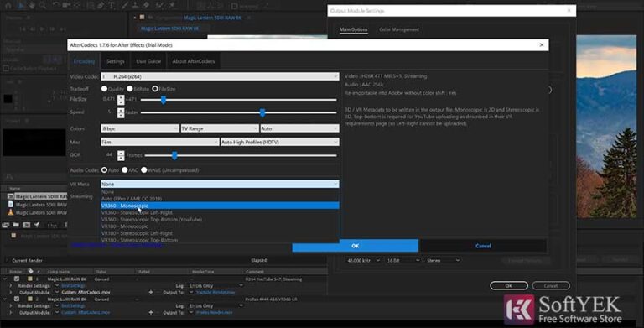Select the Brush tool
Screen dimensions: 644x328
(x=125, y=5)
